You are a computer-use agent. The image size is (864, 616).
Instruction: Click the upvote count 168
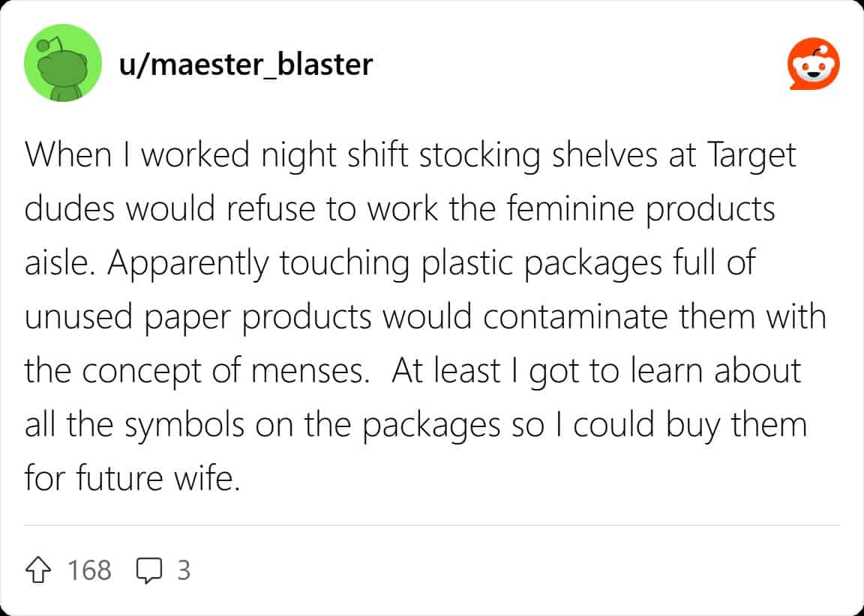89,570
